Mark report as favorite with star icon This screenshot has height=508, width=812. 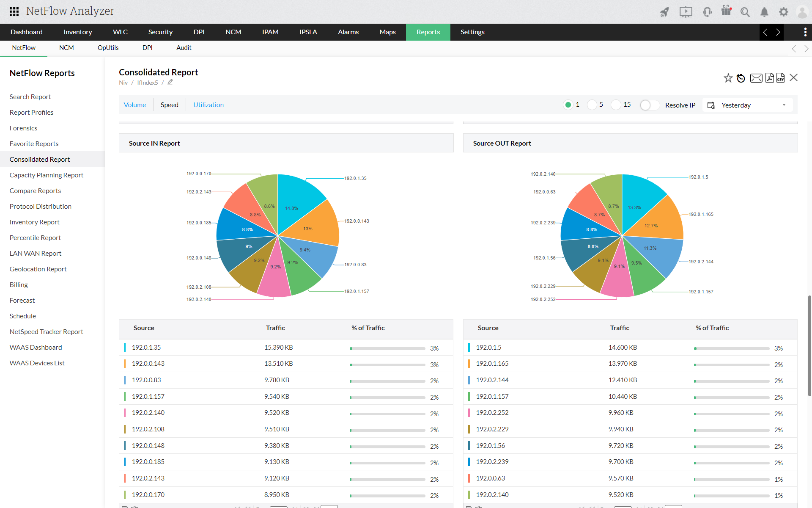coord(728,78)
